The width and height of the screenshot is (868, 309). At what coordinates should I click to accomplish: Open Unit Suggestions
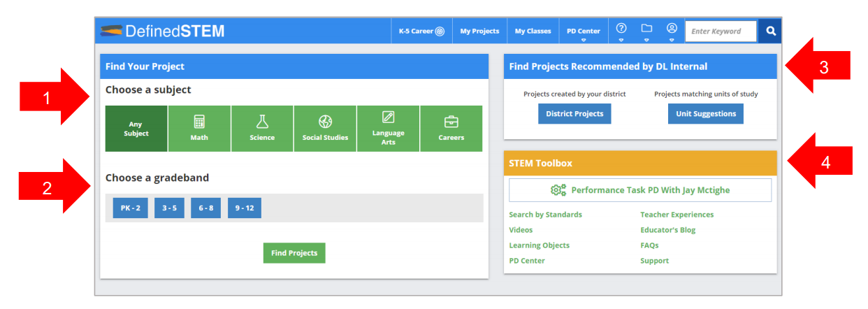(706, 114)
